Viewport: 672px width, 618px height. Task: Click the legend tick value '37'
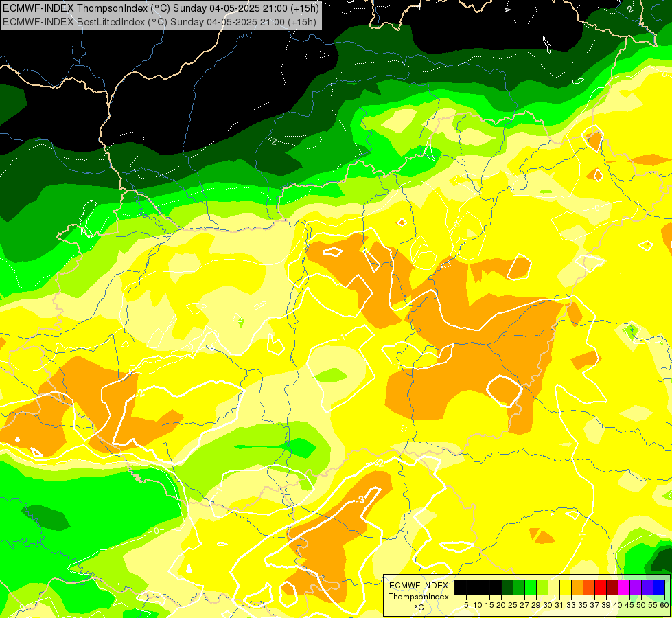(594, 605)
